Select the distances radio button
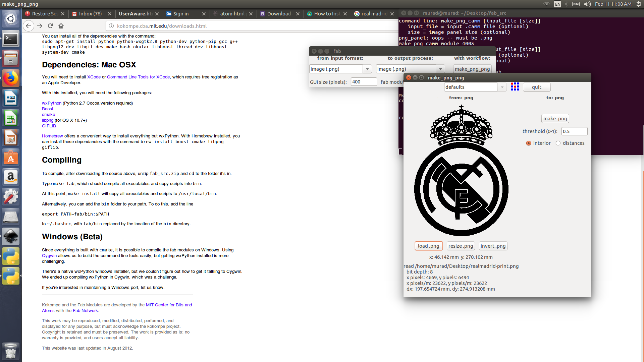The height and width of the screenshot is (362, 644). tap(558, 143)
